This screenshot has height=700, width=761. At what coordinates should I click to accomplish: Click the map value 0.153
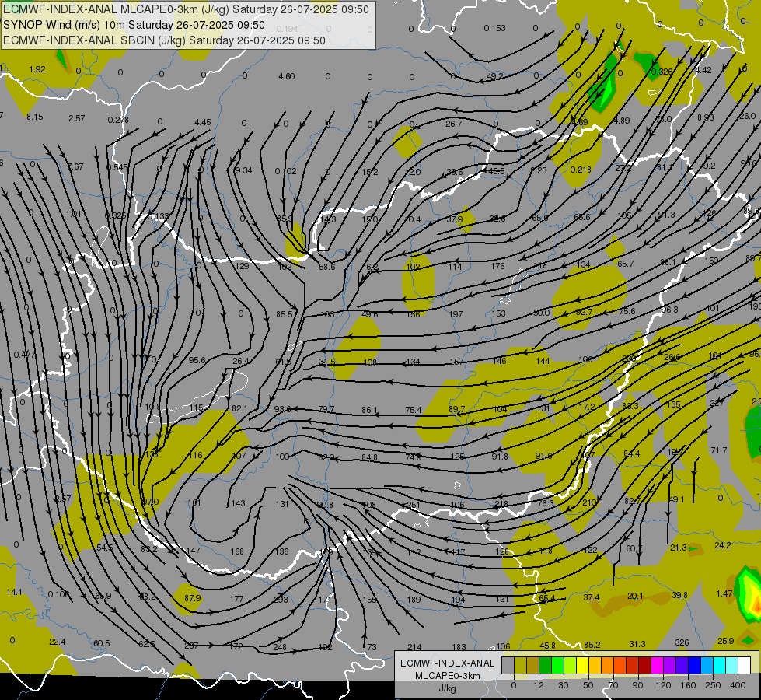pos(494,28)
